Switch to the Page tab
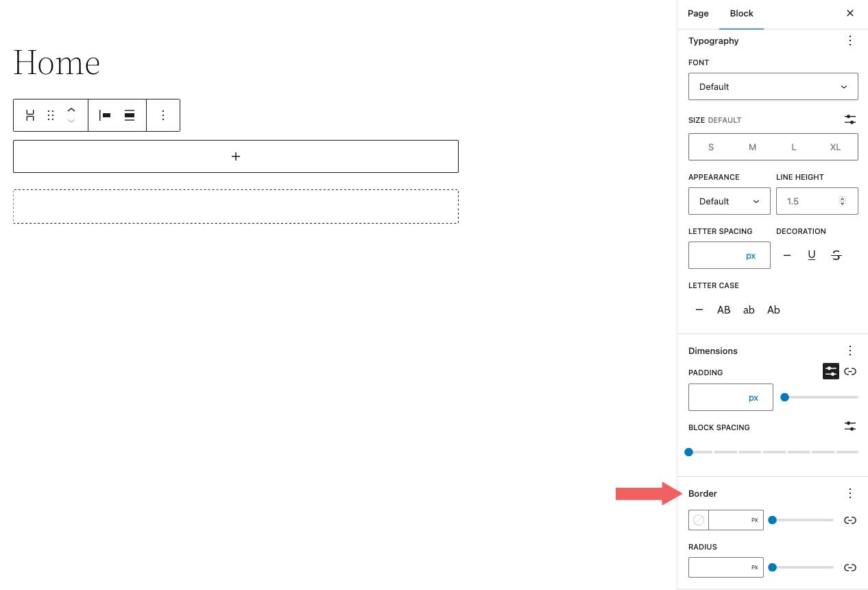The height and width of the screenshot is (590, 868). pyautogui.click(x=698, y=14)
